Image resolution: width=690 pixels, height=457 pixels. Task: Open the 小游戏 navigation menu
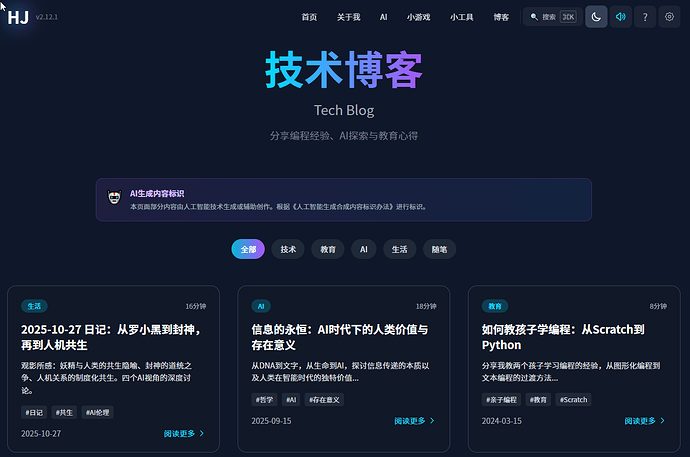coord(418,17)
